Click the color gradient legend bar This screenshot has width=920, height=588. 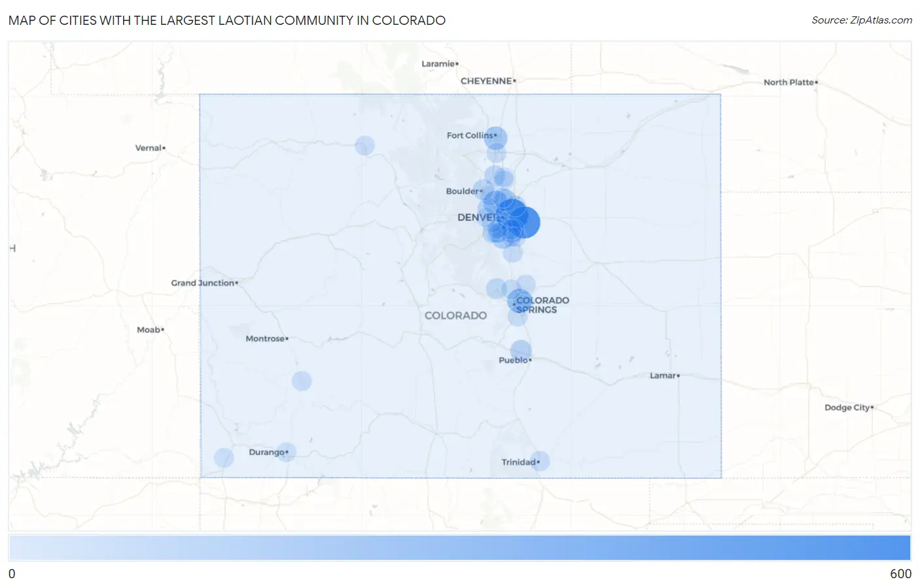point(459,547)
